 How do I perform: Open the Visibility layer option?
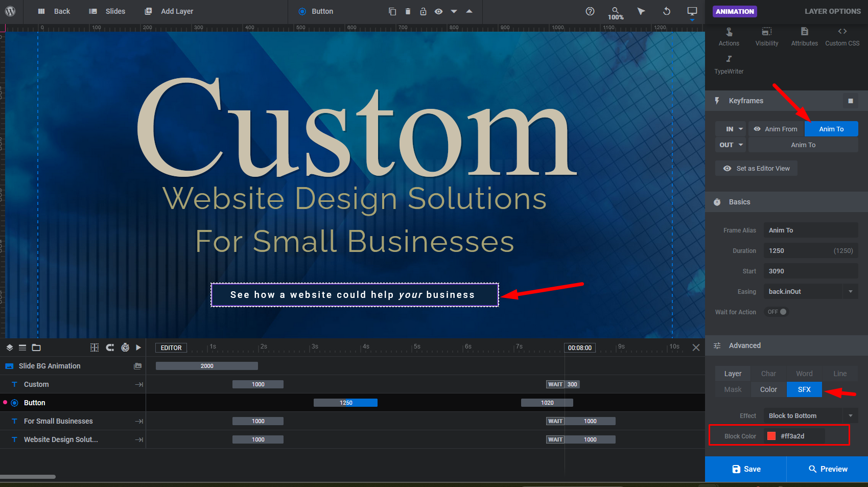coord(767,37)
